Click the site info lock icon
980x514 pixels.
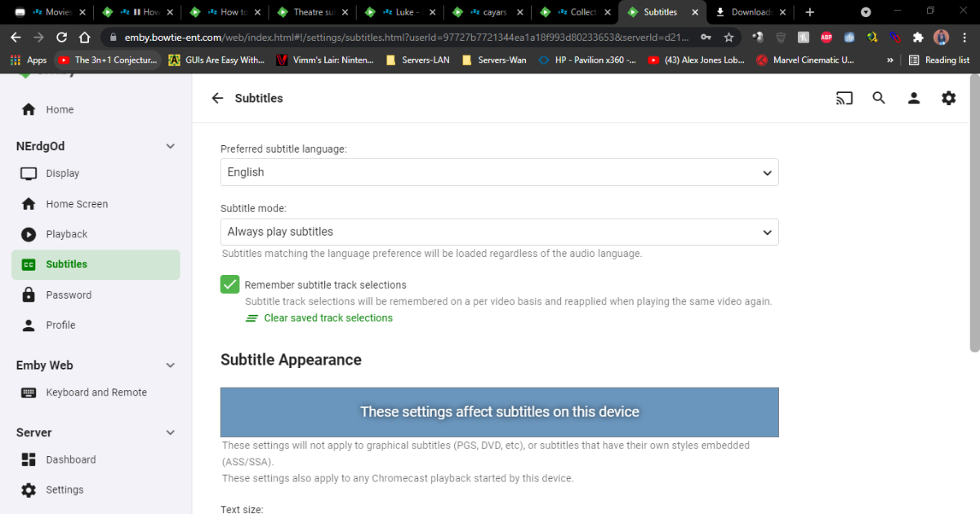112,38
